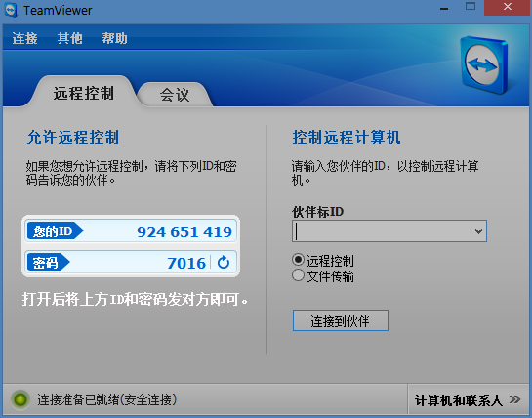
Task: Click the 连接到伙伴 button
Action: point(341,320)
